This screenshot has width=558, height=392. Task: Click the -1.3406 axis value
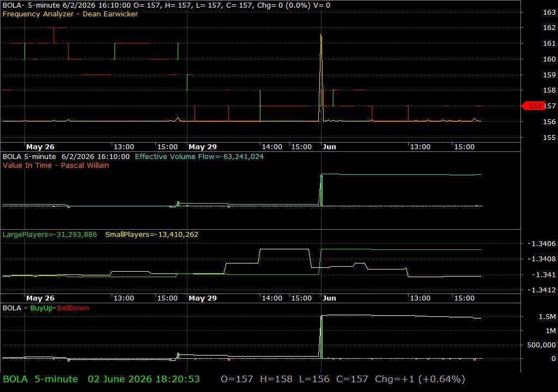(x=541, y=244)
